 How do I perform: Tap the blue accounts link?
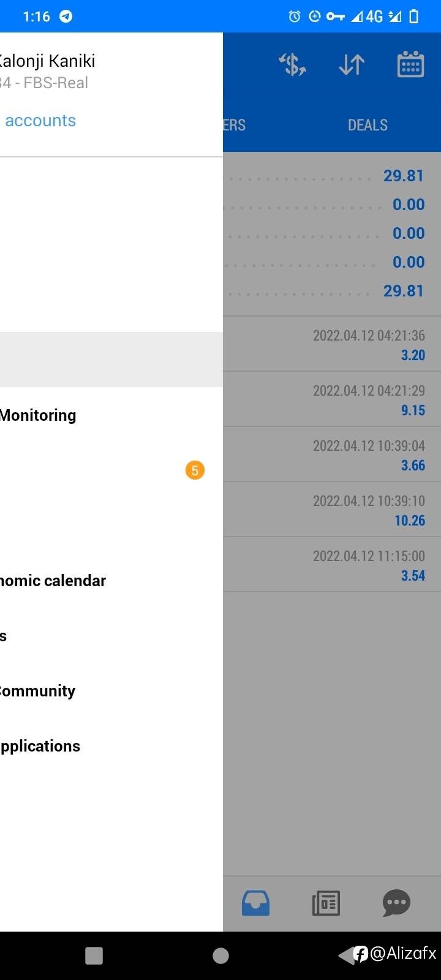[x=40, y=121]
